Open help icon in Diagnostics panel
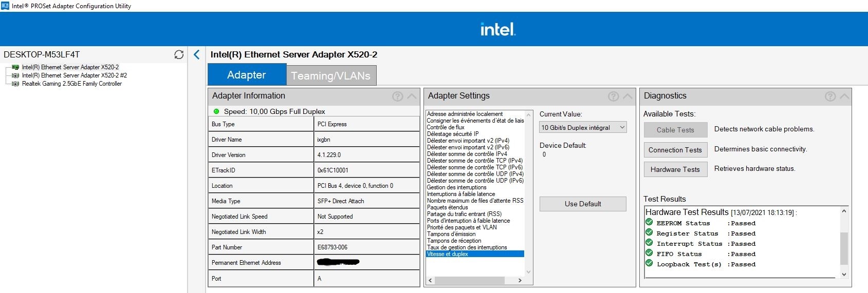Image resolution: width=868 pixels, height=293 pixels. (830, 96)
